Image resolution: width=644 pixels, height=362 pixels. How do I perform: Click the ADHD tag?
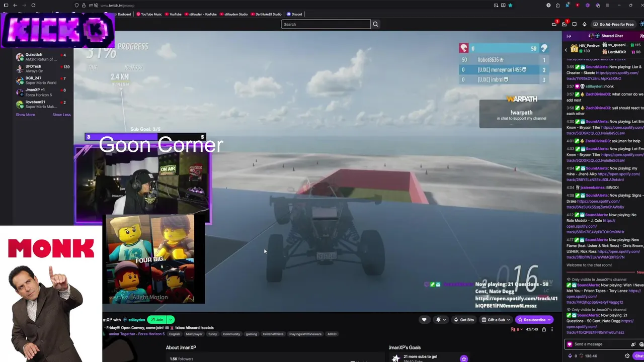[332, 334]
